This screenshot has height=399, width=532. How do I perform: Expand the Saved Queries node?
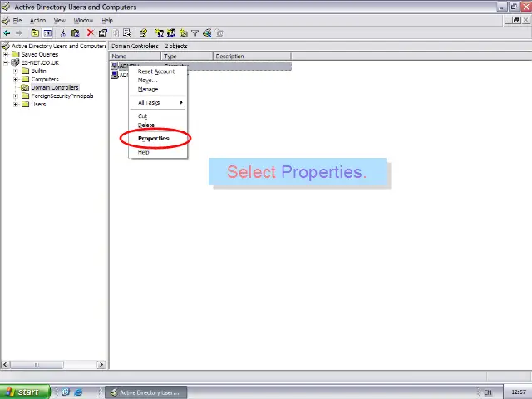point(6,54)
